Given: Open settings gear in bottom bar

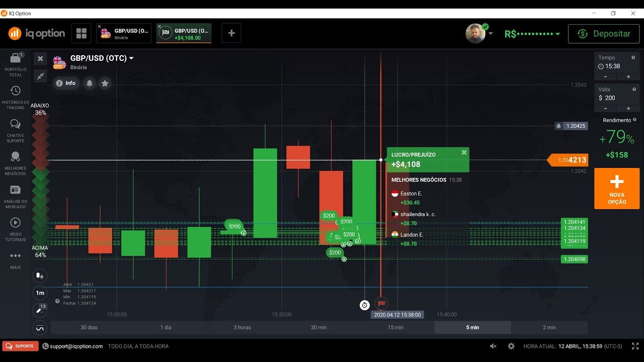Looking at the screenshot, I should pyautogui.click(x=511, y=346).
